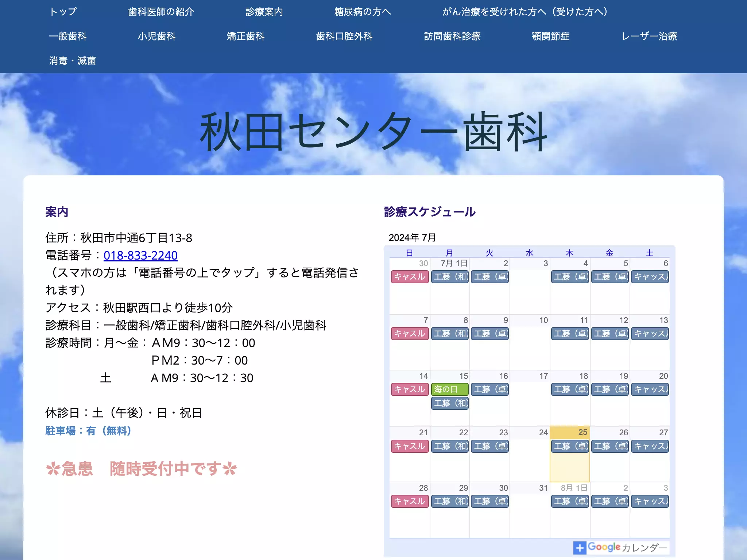
Task: Click the Google Calendar plus icon
Action: 580,548
